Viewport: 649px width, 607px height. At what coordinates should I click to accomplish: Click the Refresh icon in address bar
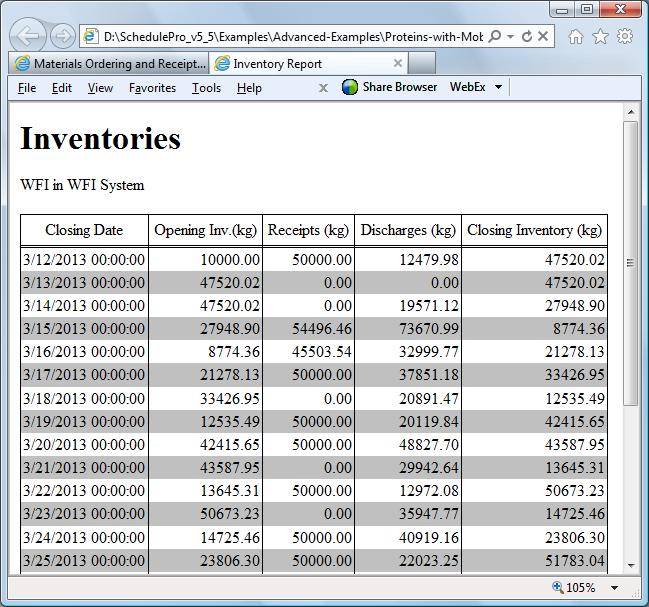tap(527, 37)
